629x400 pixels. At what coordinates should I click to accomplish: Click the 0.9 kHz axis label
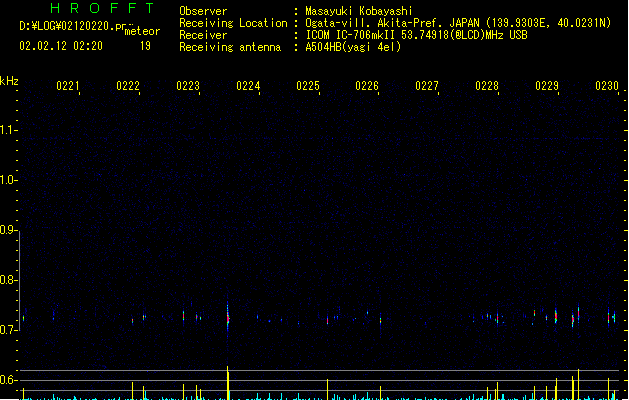(x=8, y=230)
